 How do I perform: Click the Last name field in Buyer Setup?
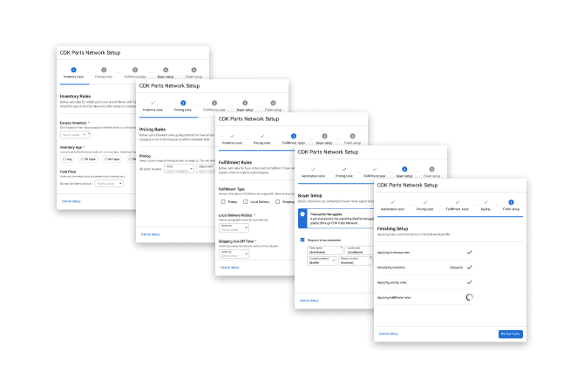360,250
